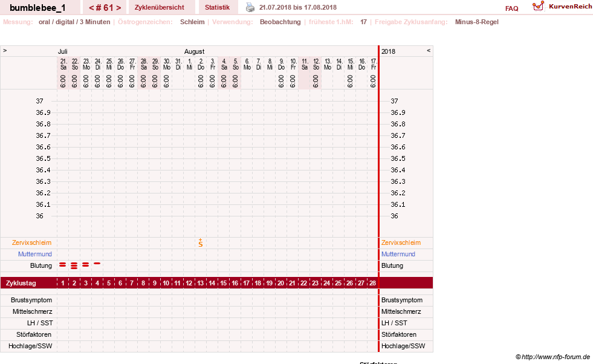Screen dimensions: 593x364
Task: Go to previous cycle with '<' before #61
Action: (x=91, y=8)
